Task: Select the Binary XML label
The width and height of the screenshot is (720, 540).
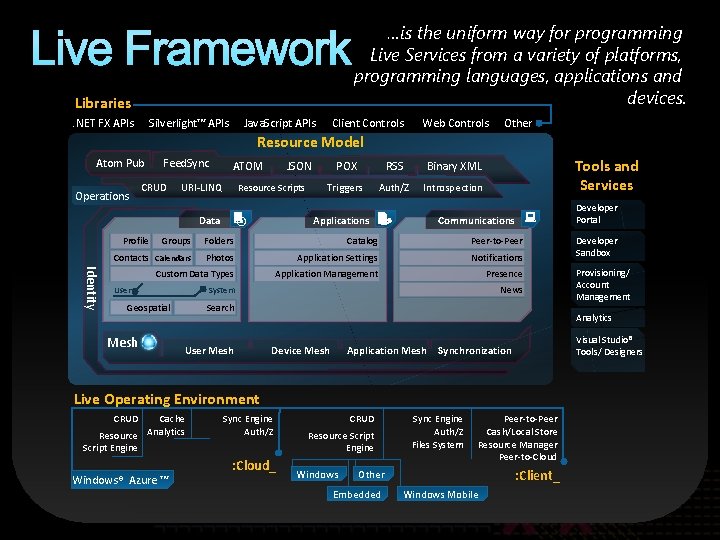Action: 454,166
